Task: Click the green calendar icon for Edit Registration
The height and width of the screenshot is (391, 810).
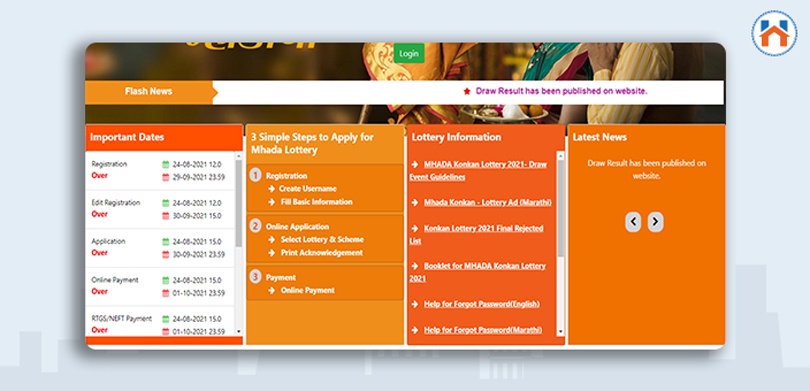Action: pyautogui.click(x=165, y=203)
